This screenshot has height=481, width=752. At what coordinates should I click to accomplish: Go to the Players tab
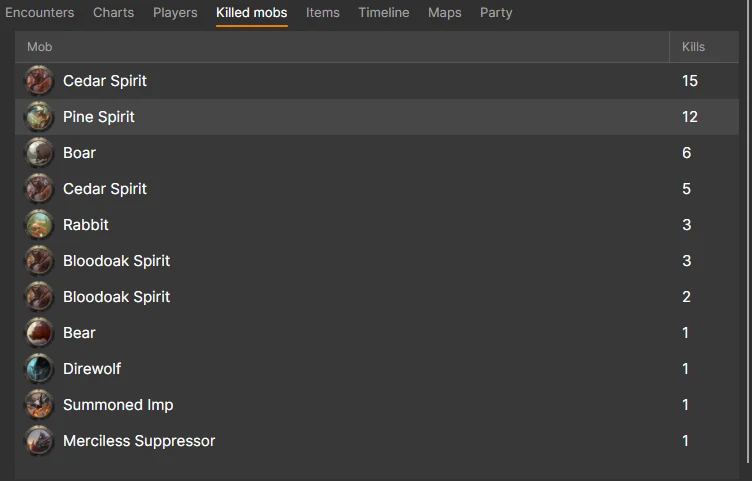[x=175, y=12]
